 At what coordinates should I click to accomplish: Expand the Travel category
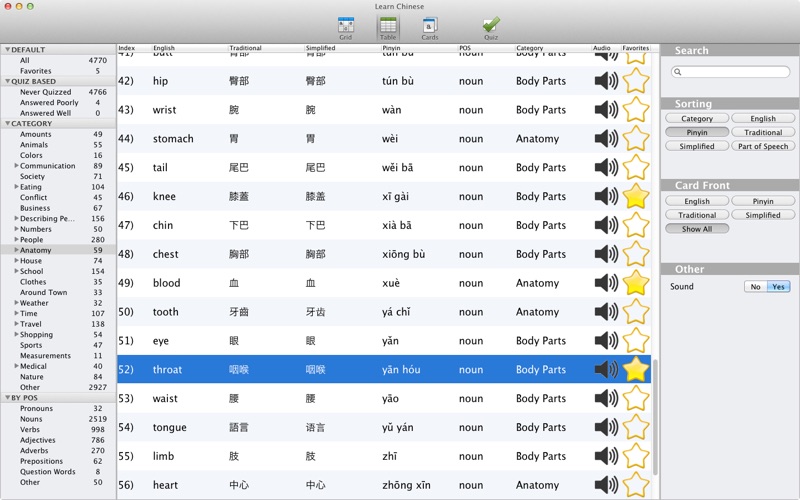click(16, 324)
